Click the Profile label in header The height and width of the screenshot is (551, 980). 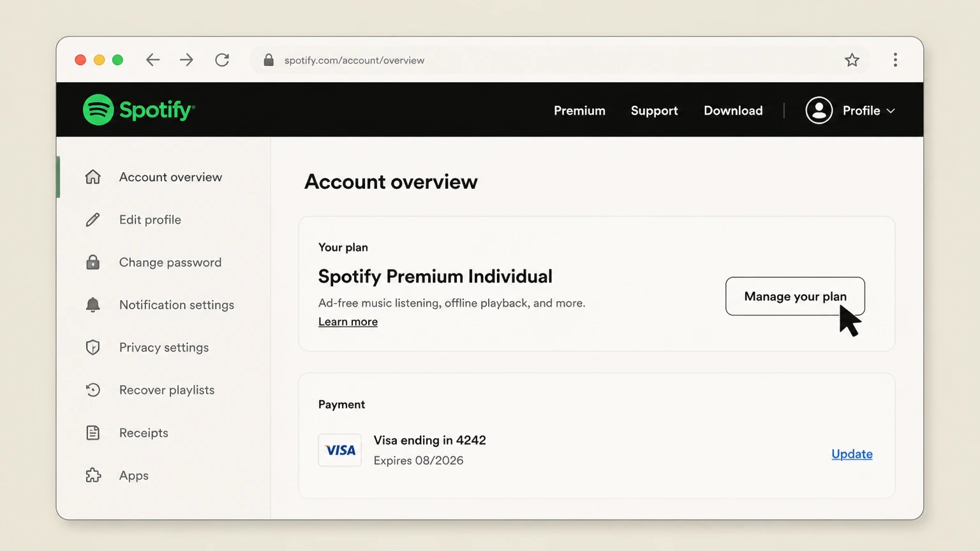point(861,110)
